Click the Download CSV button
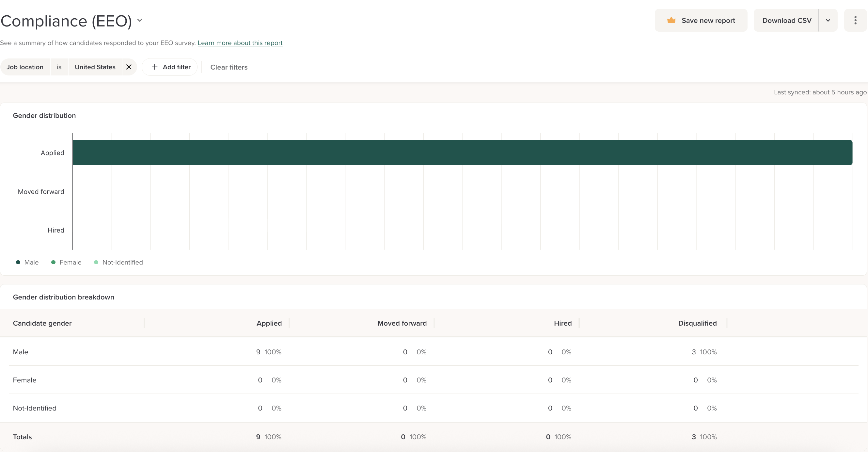The width and height of the screenshot is (868, 452). point(786,20)
